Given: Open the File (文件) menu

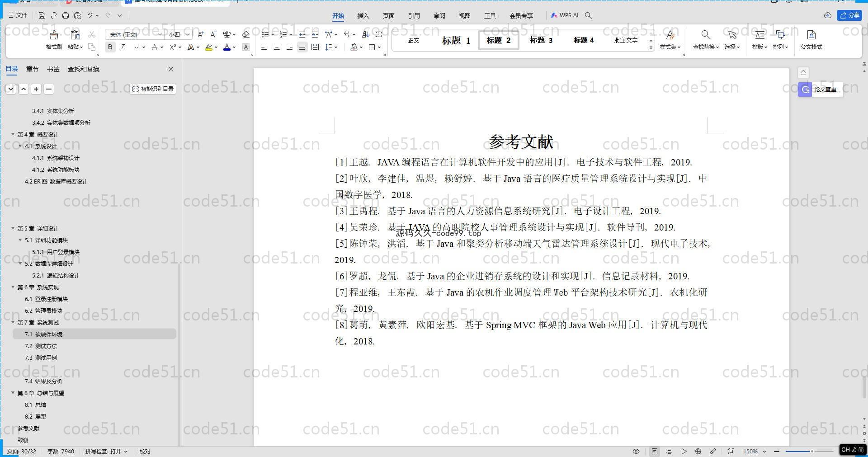Looking at the screenshot, I should (x=18, y=15).
